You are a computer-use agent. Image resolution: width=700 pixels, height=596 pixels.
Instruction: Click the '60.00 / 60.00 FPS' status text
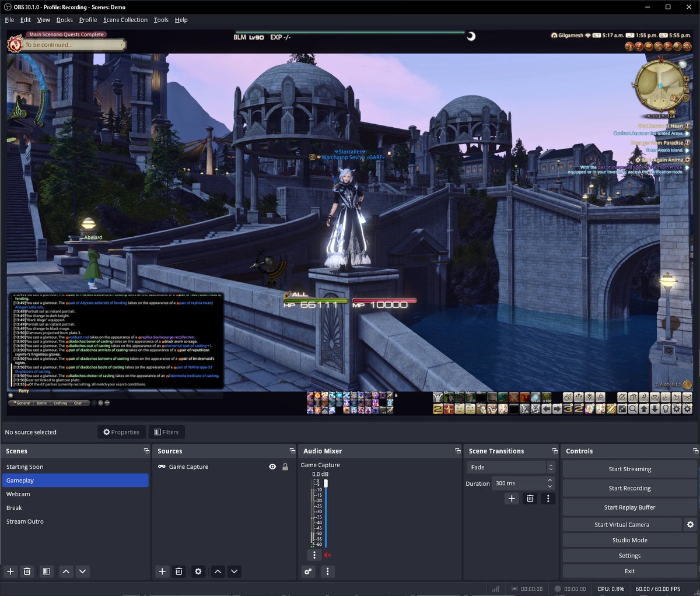pos(658,589)
